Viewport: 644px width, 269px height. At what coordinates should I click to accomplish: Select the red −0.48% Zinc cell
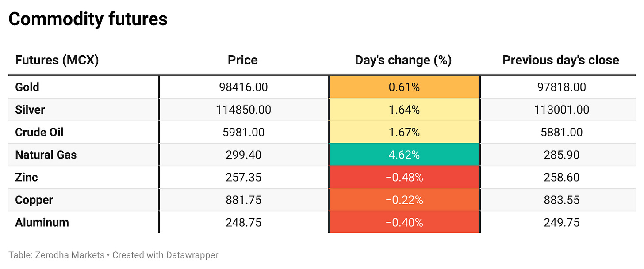coord(404,177)
